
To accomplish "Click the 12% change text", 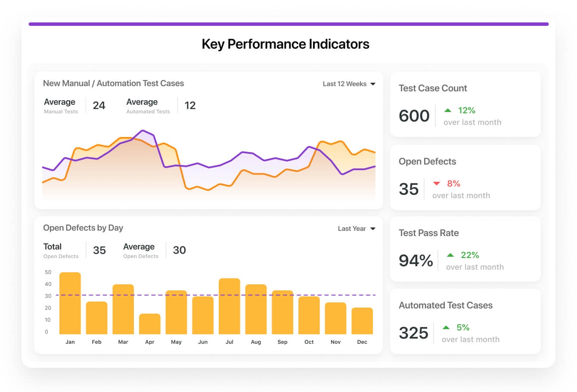I will [x=467, y=111].
